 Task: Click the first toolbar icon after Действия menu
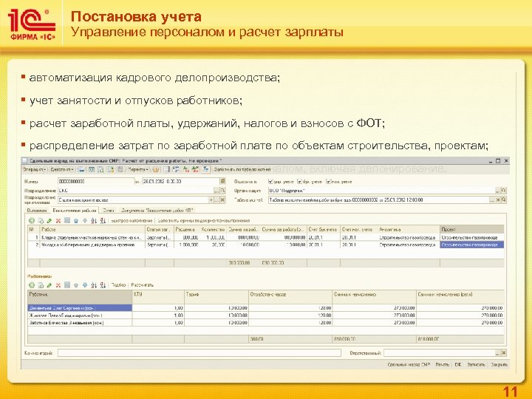pos(81,169)
